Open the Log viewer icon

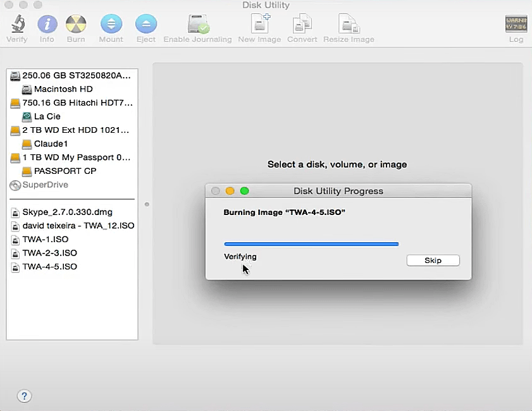tap(516, 25)
